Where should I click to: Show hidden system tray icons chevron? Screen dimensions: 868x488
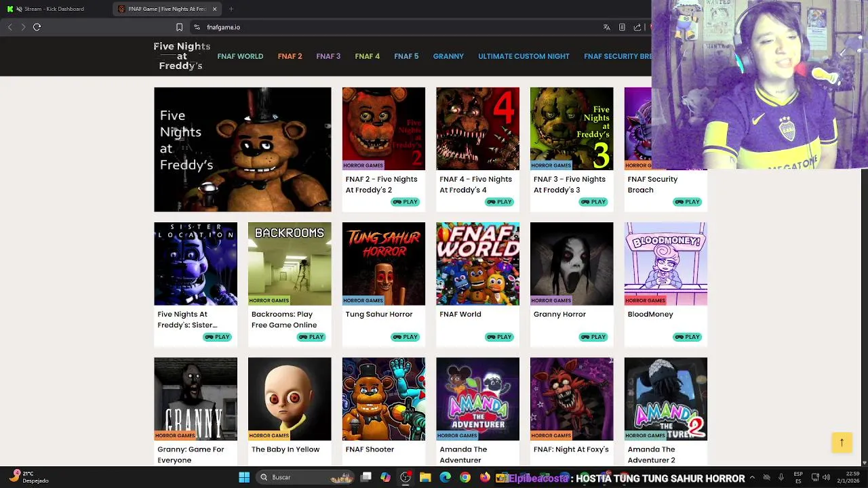(x=752, y=477)
